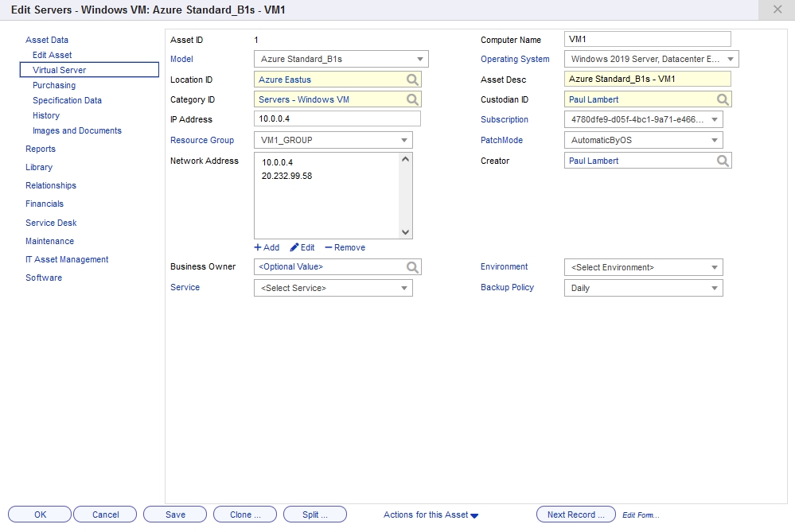The height and width of the screenshot is (532, 795).
Task: Open the Model dropdown
Action: click(421, 59)
